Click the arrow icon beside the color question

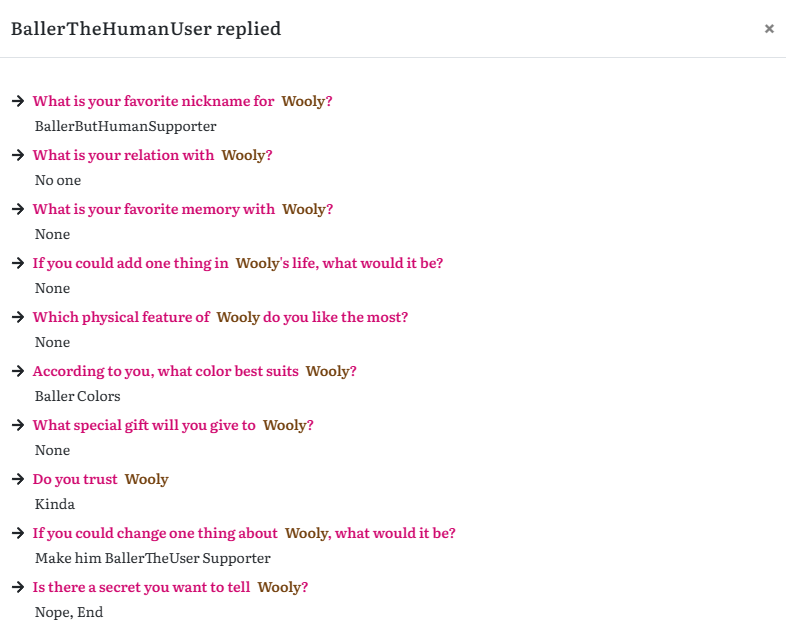pos(18,371)
